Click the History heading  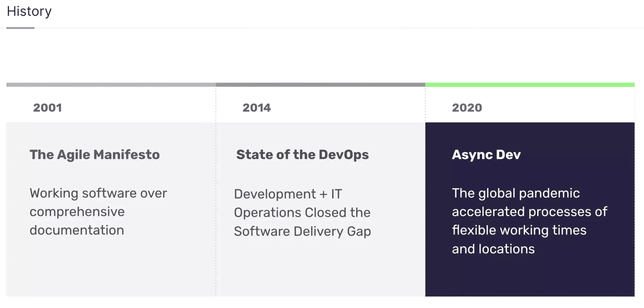pos(29,11)
